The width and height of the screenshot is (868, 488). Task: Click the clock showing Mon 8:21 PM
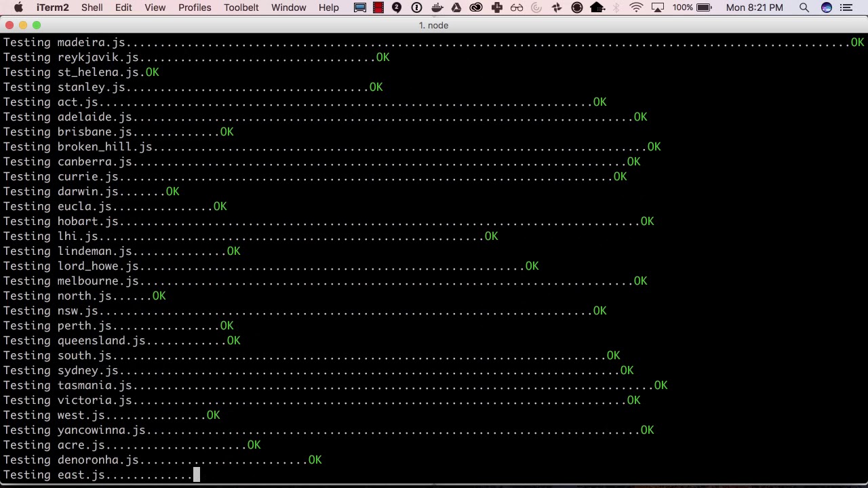pos(754,7)
